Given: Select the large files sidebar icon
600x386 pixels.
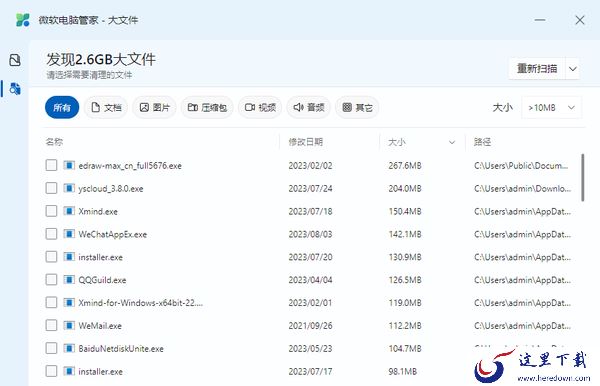Looking at the screenshot, I should 15,88.
